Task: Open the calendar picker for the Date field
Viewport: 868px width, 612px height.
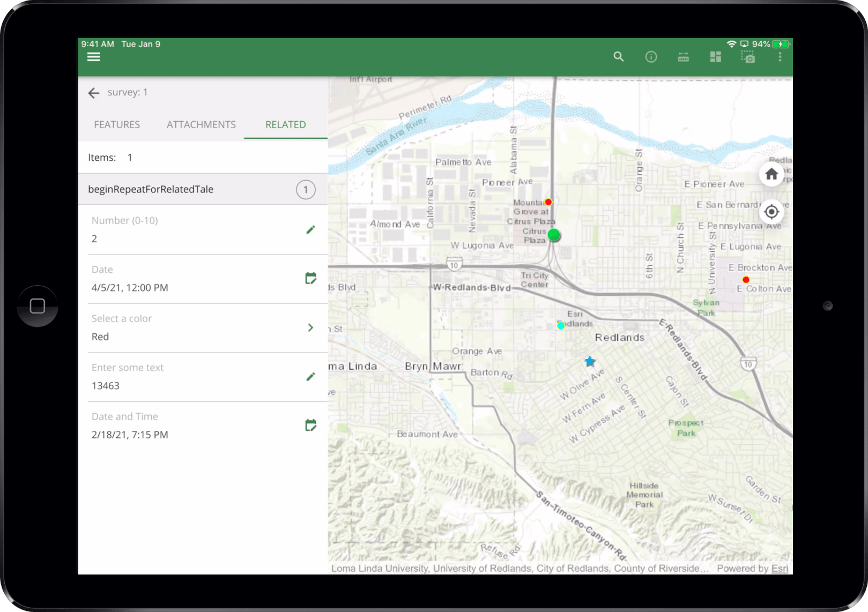Action: tap(311, 278)
